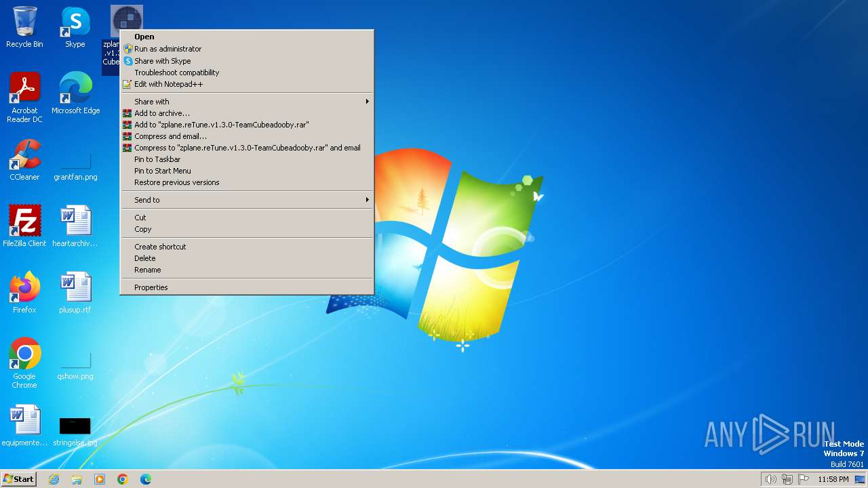Open the Action Center flag icon
Screen dimensions: 868x488
point(804,479)
